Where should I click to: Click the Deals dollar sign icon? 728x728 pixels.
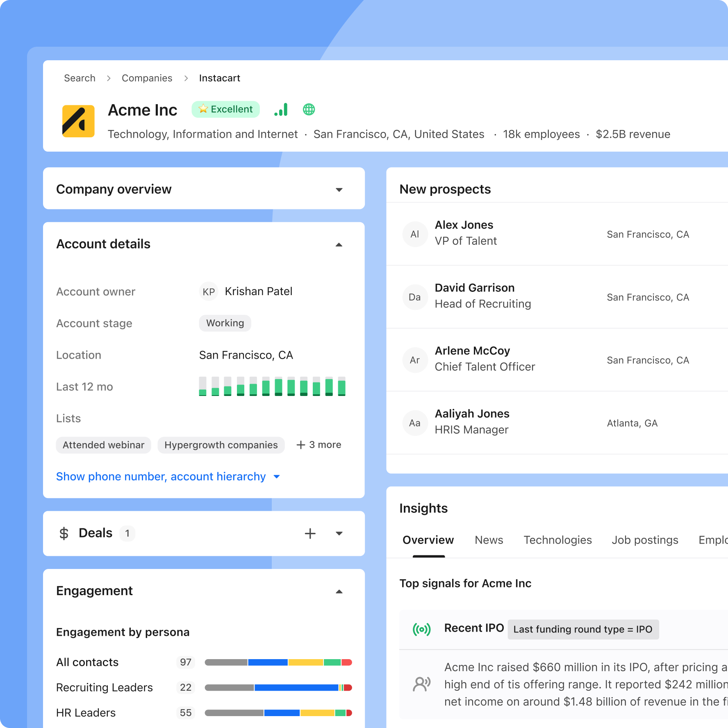point(64,533)
